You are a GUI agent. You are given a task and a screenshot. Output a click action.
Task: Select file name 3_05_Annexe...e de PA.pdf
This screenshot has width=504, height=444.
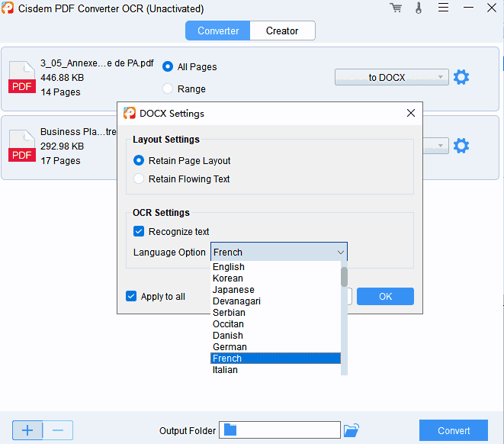click(x=97, y=63)
